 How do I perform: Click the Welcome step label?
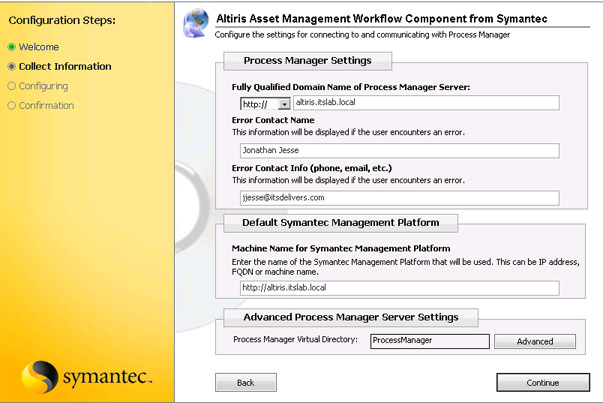tap(39, 47)
